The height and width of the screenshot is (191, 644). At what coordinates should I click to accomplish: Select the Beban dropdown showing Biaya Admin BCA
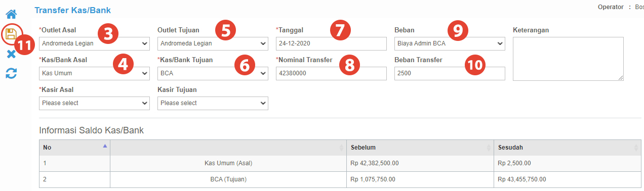[x=450, y=43]
